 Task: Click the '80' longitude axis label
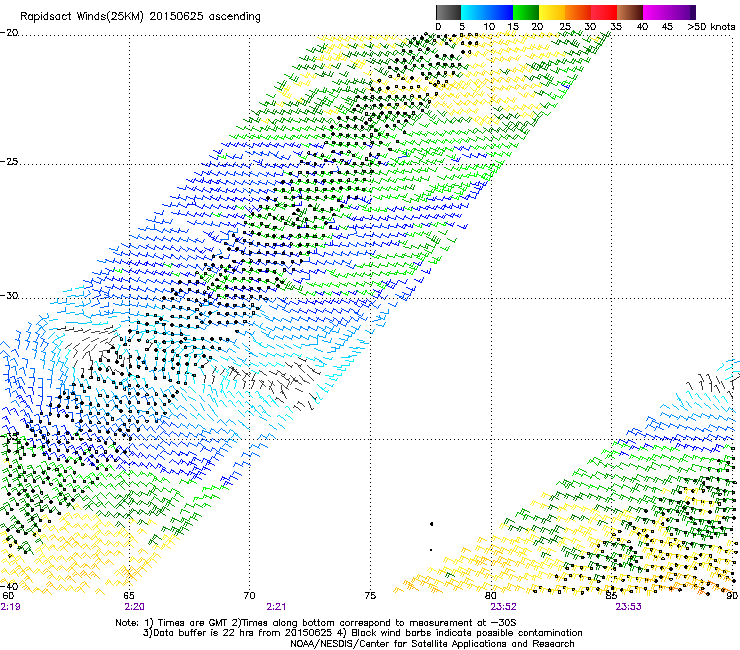[491, 596]
